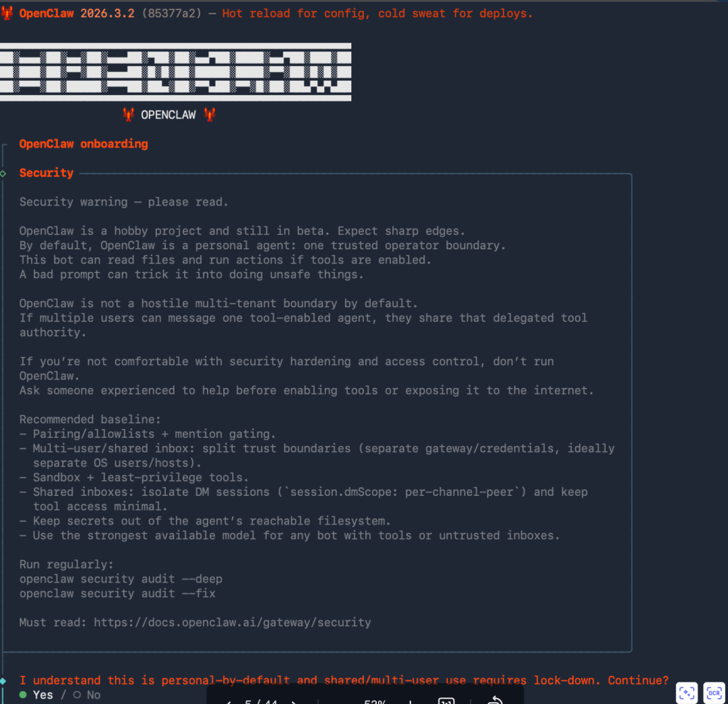The width and height of the screenshot is (728, 704).
Task: Click the lobster icon right of OPENCLAW
Action: tap(210, 114)
